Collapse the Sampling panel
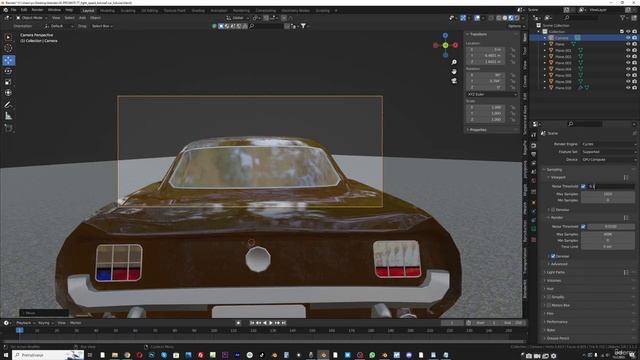This screenshot has width=640, height=360. (554, 169)
